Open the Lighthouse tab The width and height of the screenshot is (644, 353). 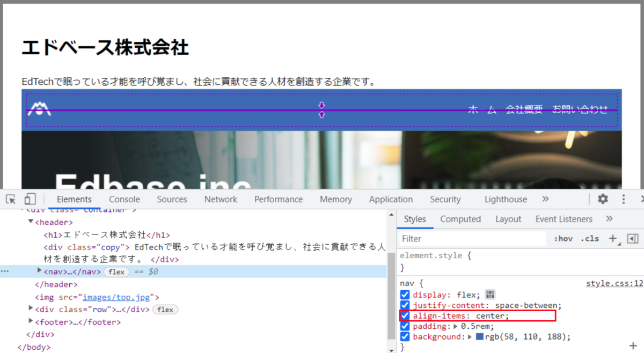506,199
